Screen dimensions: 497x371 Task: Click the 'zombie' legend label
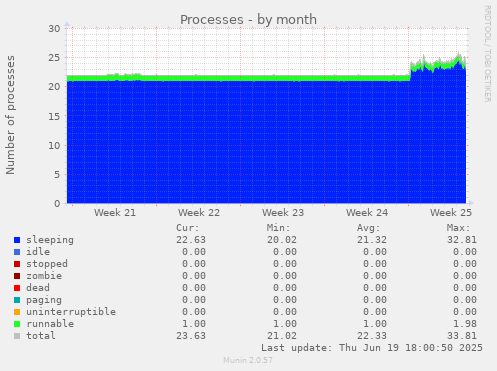pyautogui.click(x=44, y=276)
